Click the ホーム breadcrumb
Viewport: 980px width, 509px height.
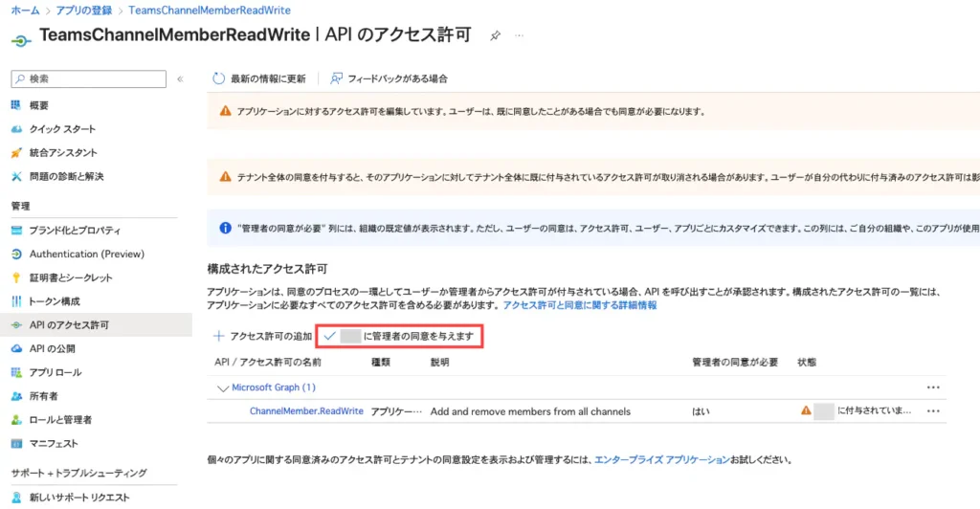pyautogui.click(x=25, y=11)
